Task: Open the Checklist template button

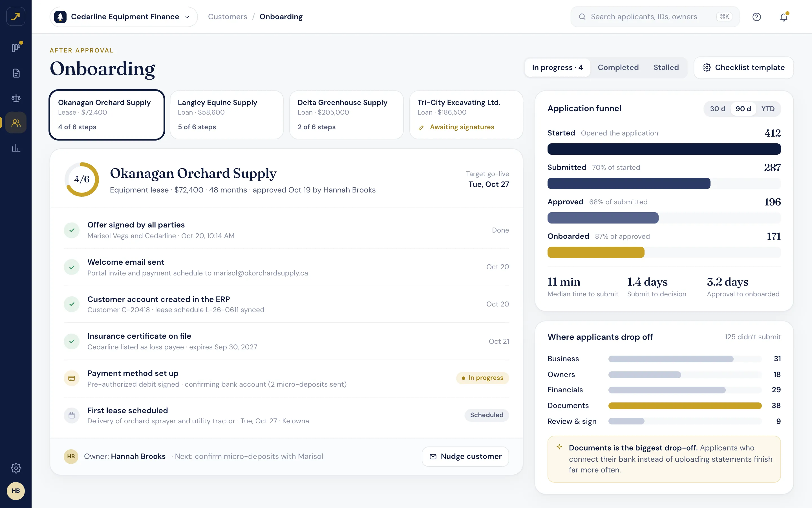Action: coord(743,67)
